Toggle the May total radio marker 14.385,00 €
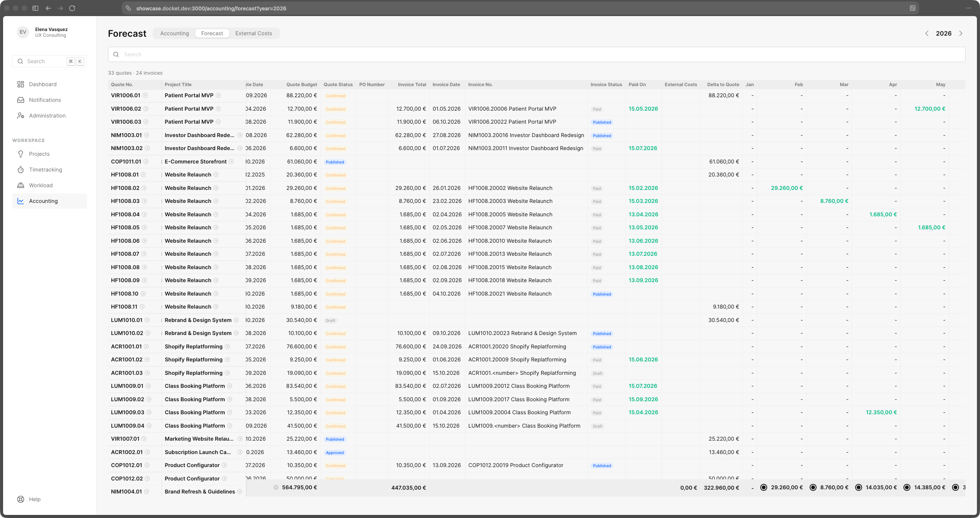Image resolution: width=980 pixels, height=518 pixels. (x=907, y=487)
